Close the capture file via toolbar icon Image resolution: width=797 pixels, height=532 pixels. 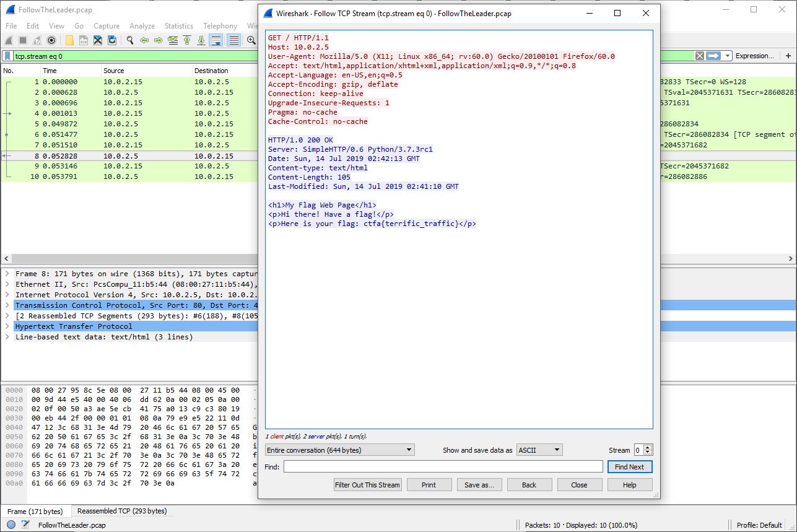point(98,40)
